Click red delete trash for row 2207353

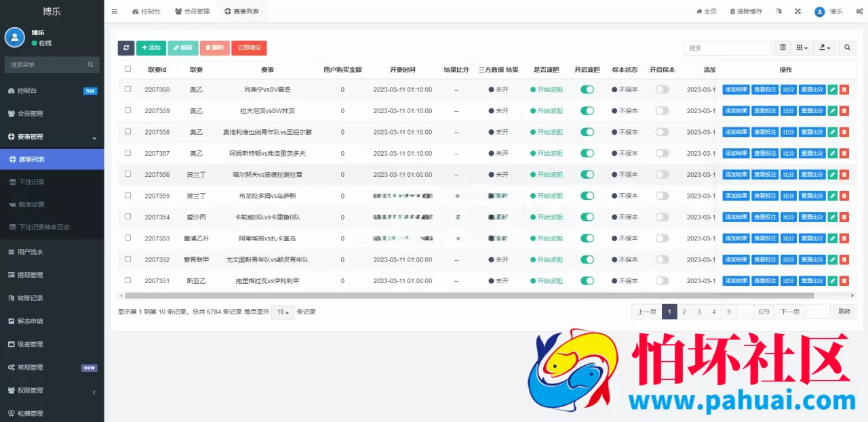[844, 238]
